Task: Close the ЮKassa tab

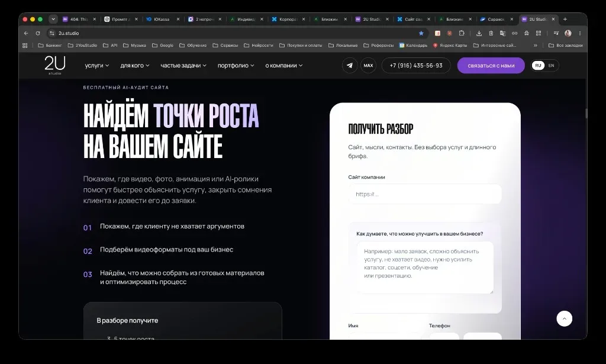Action: click(178, 19)
